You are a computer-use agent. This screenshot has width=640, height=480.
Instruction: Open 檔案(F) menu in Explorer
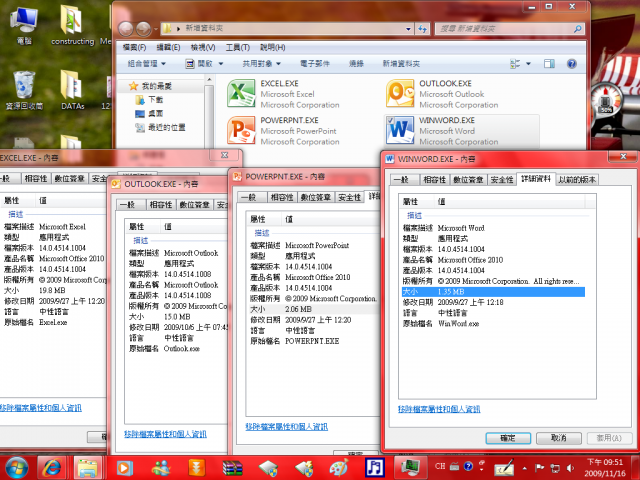click(x=134, y=47)
